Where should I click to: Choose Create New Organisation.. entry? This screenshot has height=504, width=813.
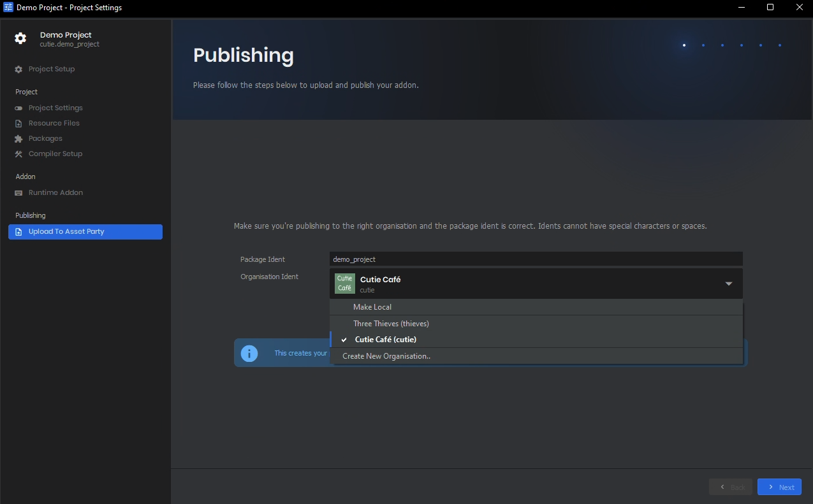386,356
